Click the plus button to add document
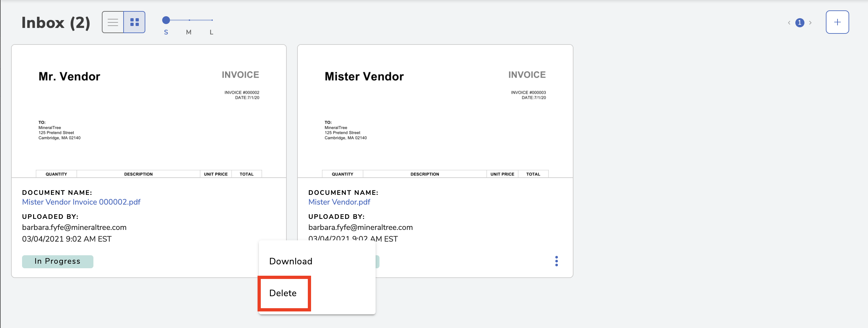The height and width of the screenshot is (328, 868). point(837,22)
